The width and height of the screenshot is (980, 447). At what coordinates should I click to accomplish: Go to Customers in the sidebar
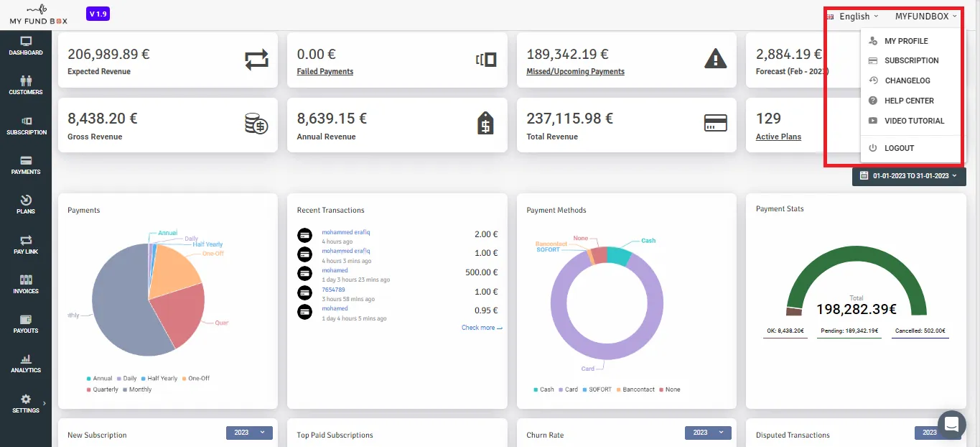(26, 86)
